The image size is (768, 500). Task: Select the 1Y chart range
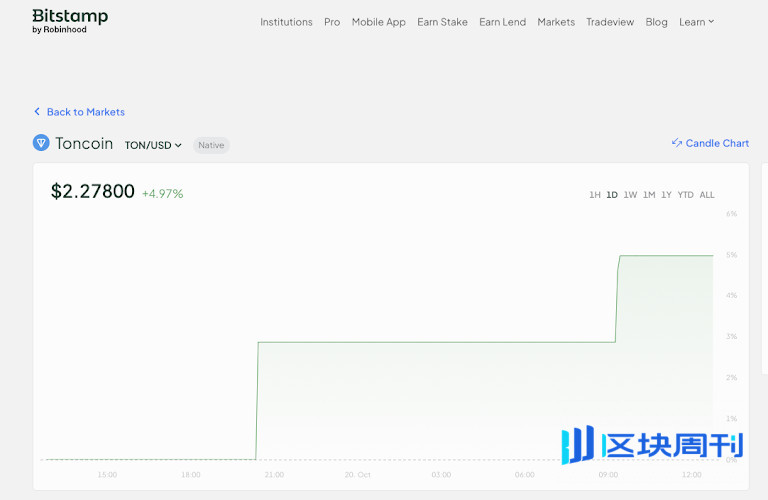666,195
